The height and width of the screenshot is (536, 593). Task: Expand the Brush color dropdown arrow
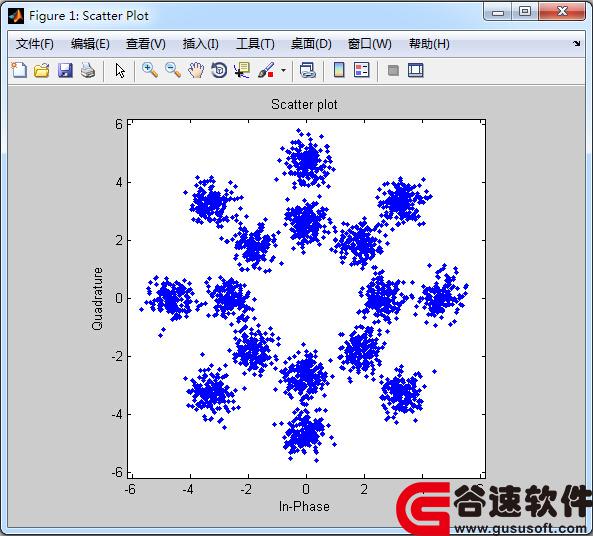(283, 70)
